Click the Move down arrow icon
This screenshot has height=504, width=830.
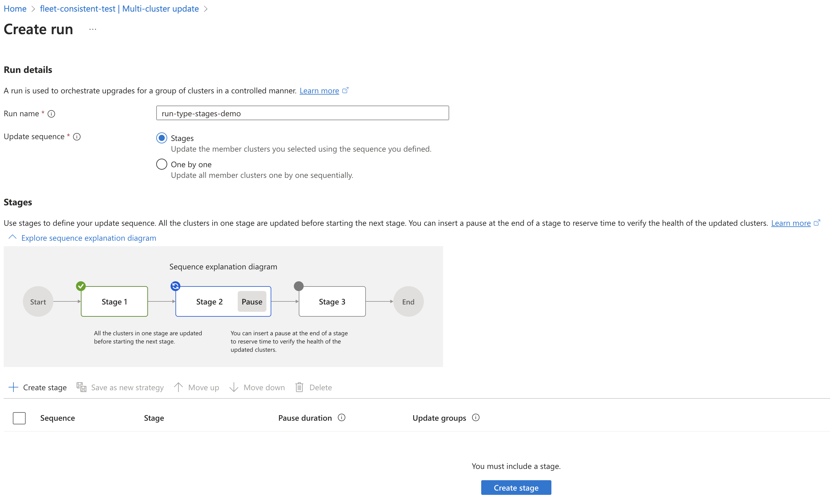pyautogui.click(x=235, y=387)
